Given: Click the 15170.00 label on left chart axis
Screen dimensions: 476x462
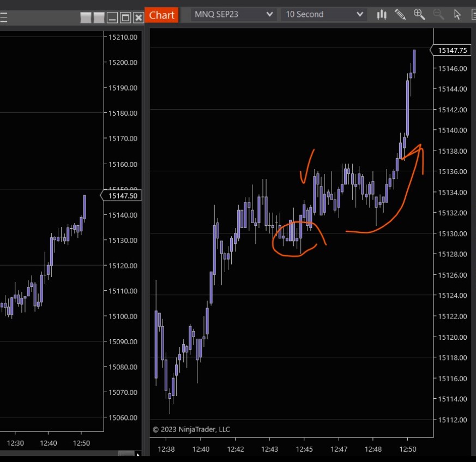Looking at the screenshot, I should pyautogui.click(x=123, y=139).
